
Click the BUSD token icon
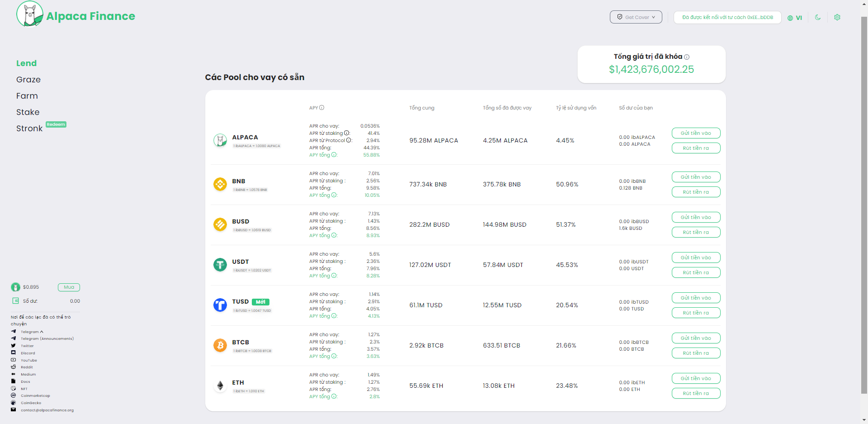220,224
